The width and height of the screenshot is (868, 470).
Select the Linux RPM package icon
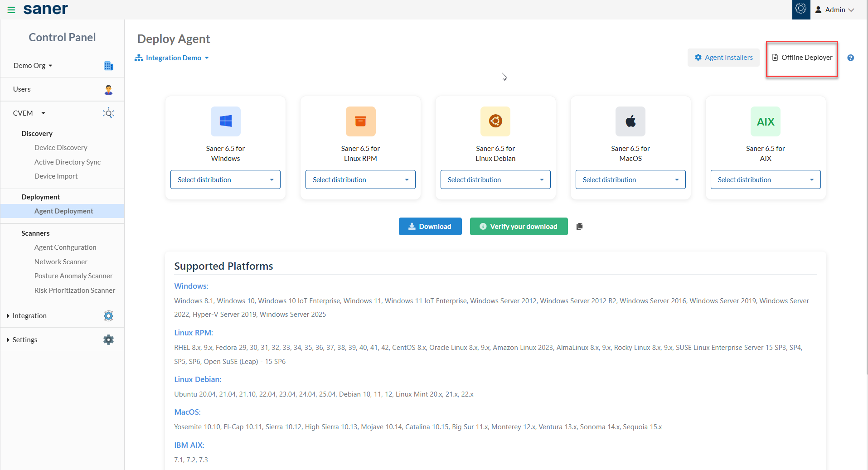point(361,121)
